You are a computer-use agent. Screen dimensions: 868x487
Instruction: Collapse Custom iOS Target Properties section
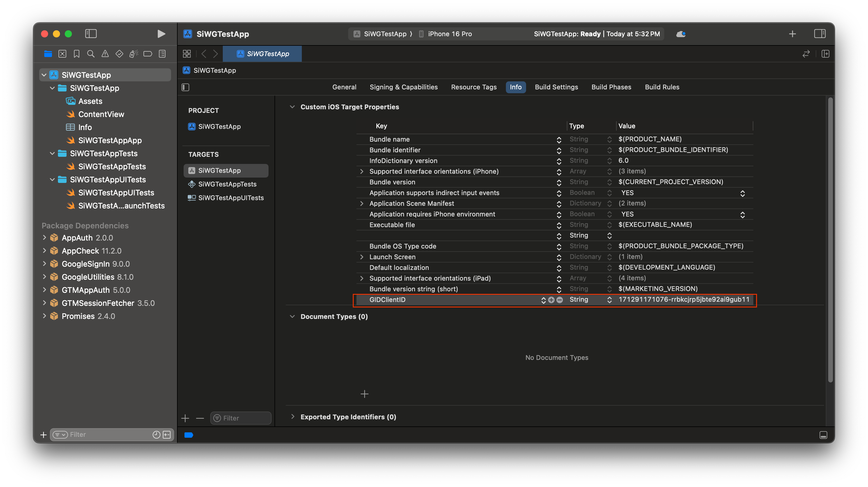coord(292,107)
